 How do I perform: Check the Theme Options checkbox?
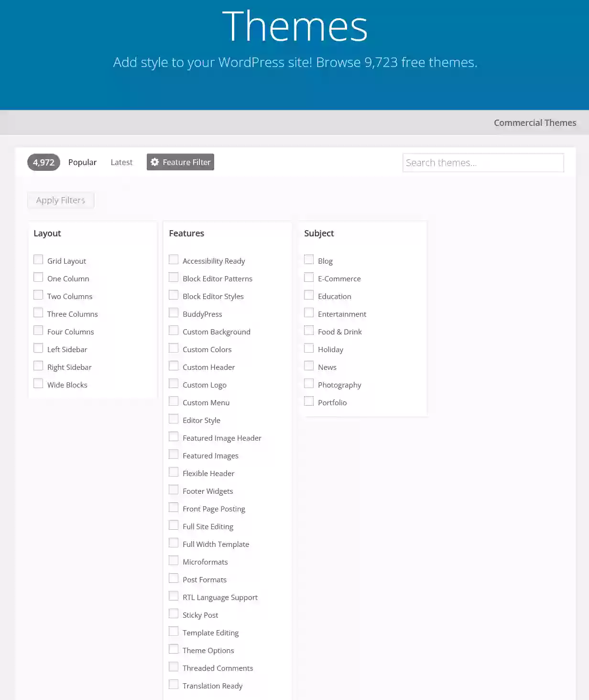(x=174, y=649)
